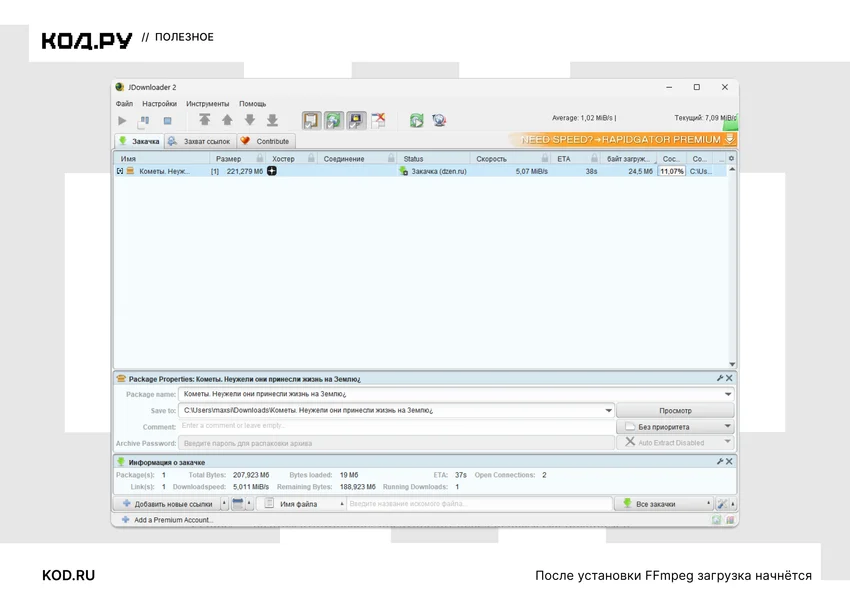Viewport: 850px width, 605px height.
Task: Click the ETA column header
Action: click(575, 159)
